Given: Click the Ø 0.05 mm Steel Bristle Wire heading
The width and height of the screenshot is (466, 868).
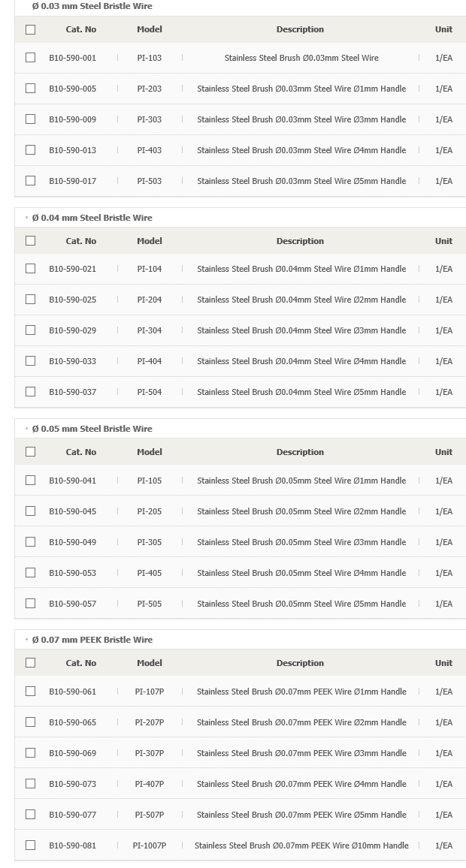Looking at the screenshot, I should (x=92, y=429).
